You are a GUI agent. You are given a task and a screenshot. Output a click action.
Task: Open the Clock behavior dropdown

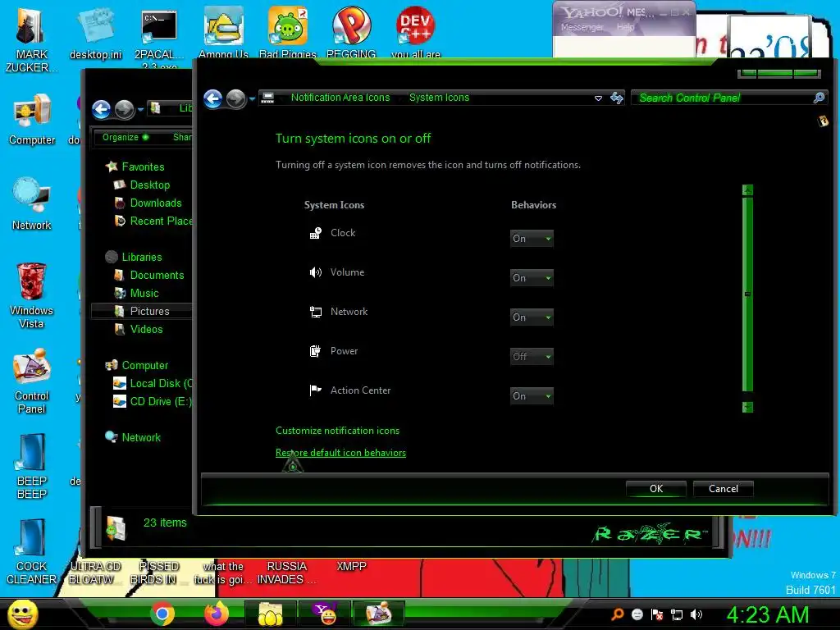tap(532, 239)
